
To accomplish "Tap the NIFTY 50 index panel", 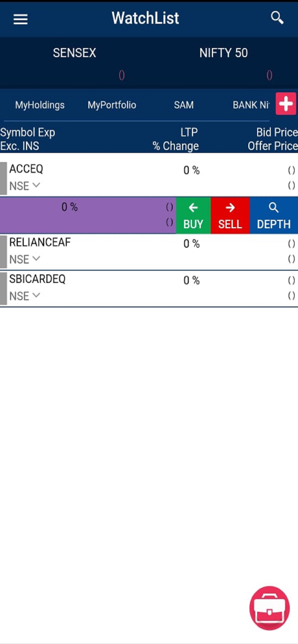I will (223, 62).
